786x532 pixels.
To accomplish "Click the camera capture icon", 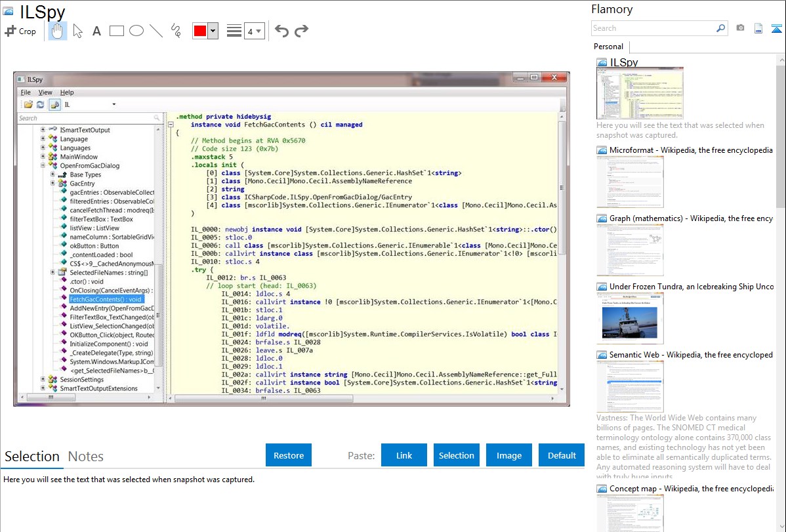I will coord(740,28).
